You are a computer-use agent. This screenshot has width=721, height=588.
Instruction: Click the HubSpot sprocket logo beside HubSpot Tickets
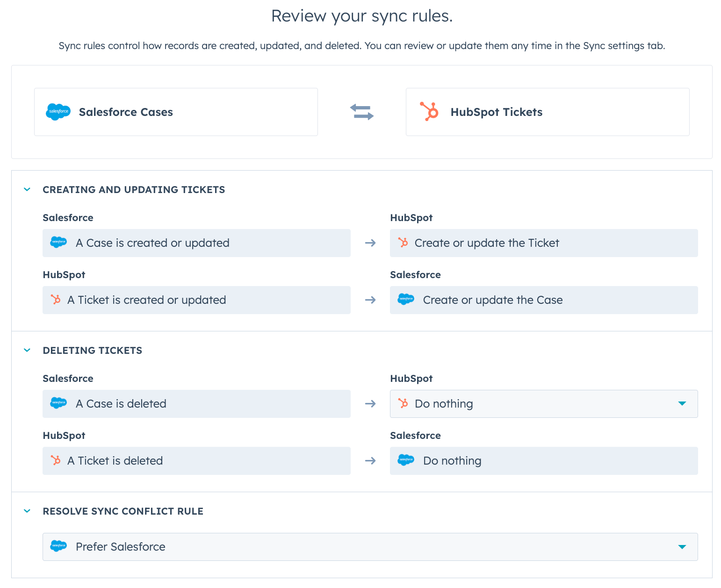[x=429, y=112]
